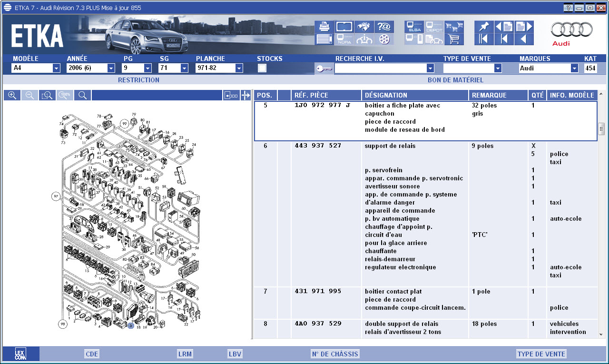Open the MARQUES dropdown showing Audi

tap(574, 68)
